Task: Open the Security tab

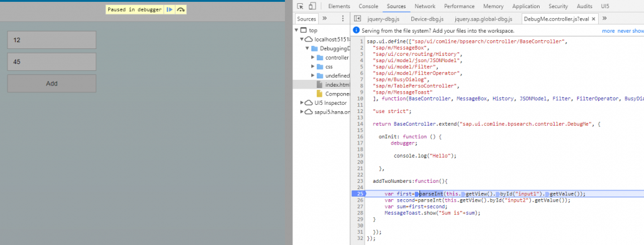Action: pyautogui.click(x=558, y=6)
